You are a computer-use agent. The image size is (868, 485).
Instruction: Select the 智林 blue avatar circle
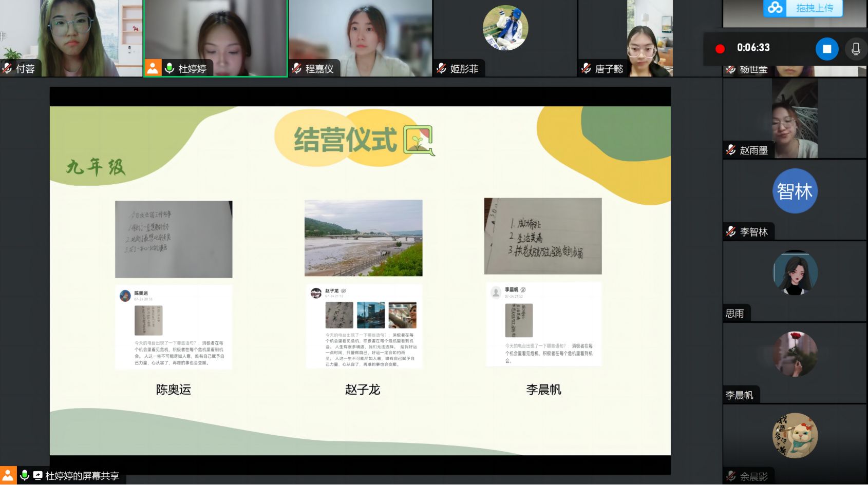point(795,191)
